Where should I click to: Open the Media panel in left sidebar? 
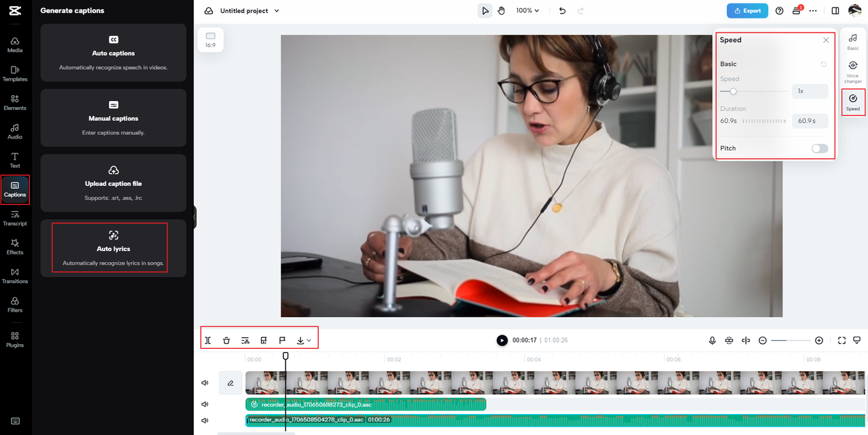point(15,45)
